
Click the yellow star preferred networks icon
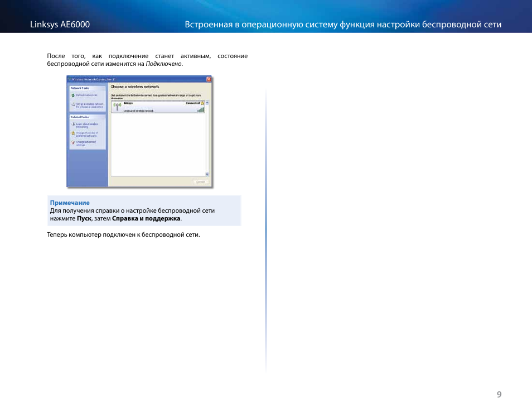73,133
